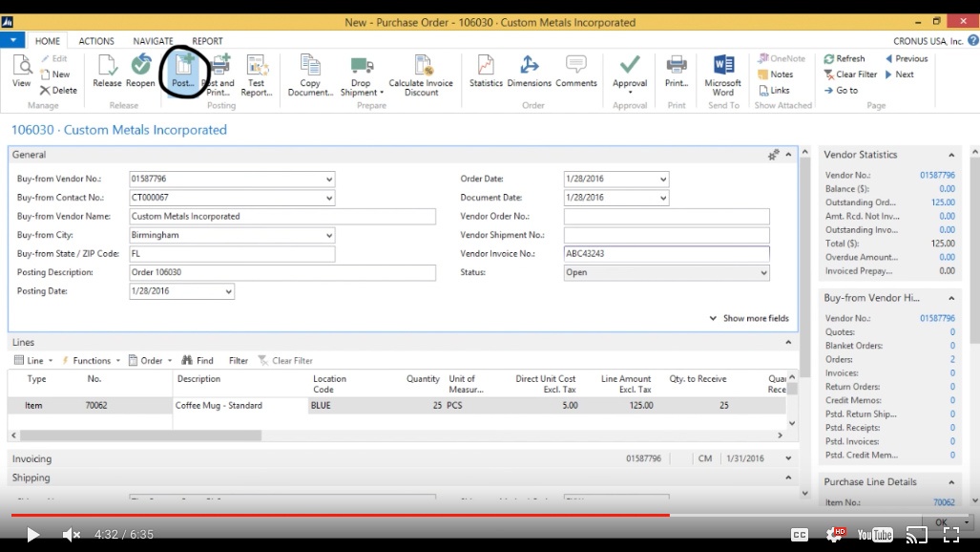Open order Statistics
The width and height of the screenshot is (980, 552).
coord(486,71)
